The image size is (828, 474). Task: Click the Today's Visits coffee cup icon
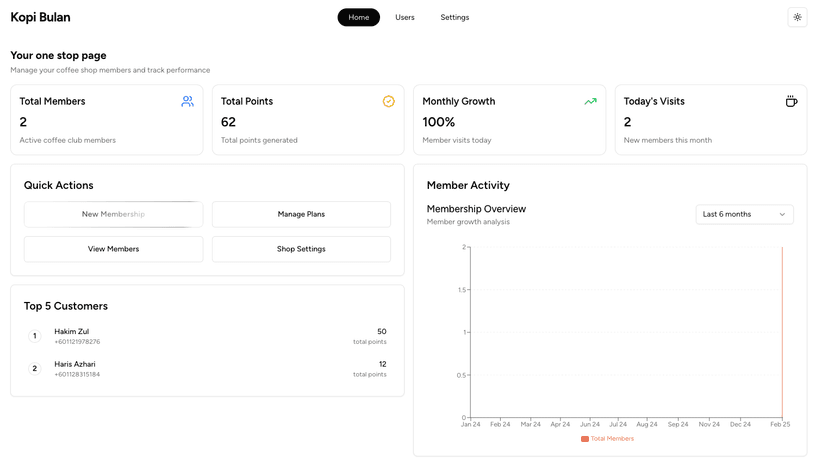791,101
